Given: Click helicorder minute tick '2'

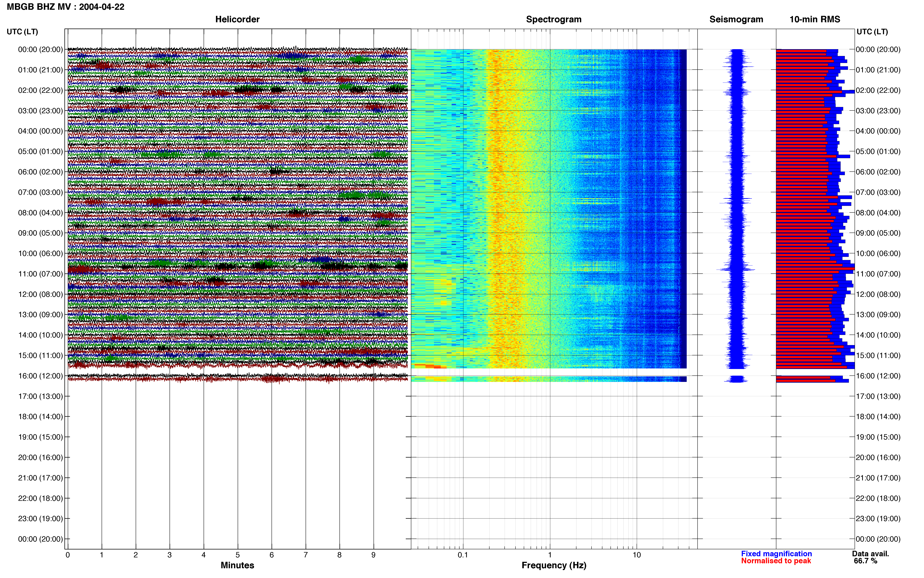Looking at the screenshot, I should point(136,555).
